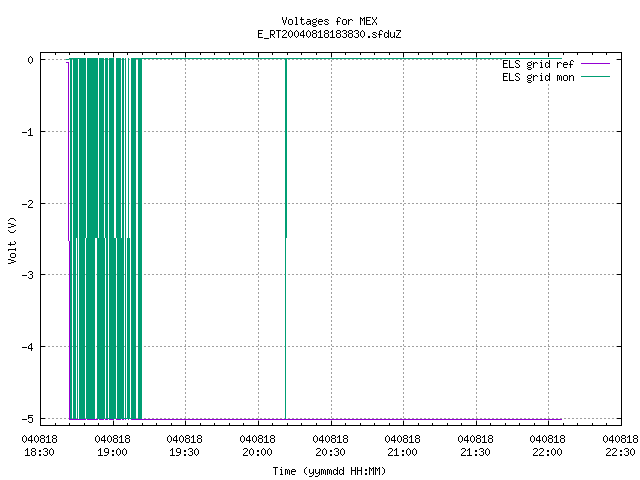Image resolution: width=640 pixels, height=480 pixels.
Task: Click the y-axis tick label -5
Action: 28,419
